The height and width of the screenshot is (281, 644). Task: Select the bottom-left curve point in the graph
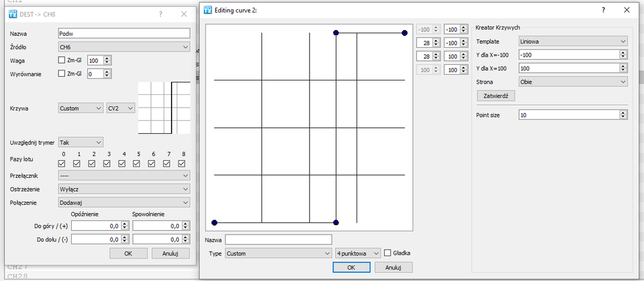click(x=214, y=223)
